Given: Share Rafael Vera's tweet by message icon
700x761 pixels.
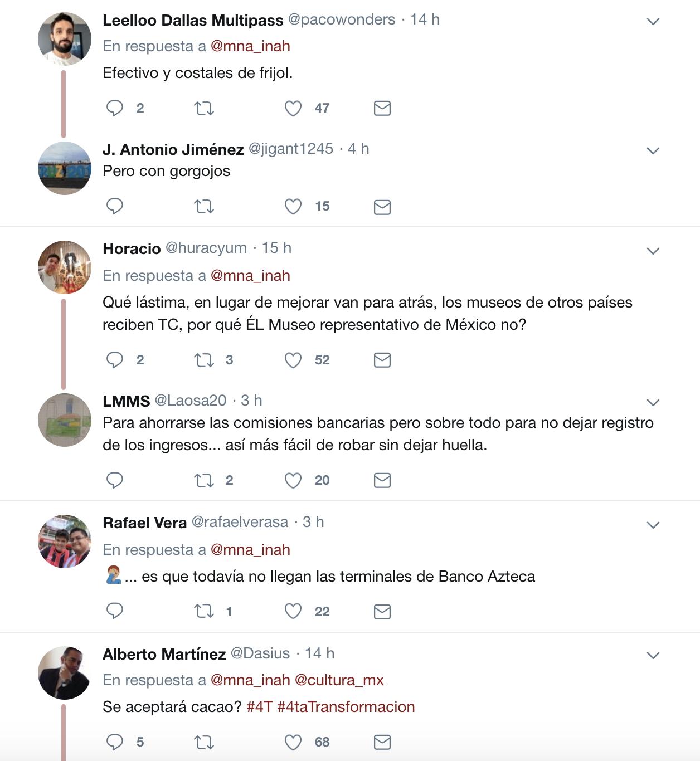Looking at the screenshot, I should point(382,612).
